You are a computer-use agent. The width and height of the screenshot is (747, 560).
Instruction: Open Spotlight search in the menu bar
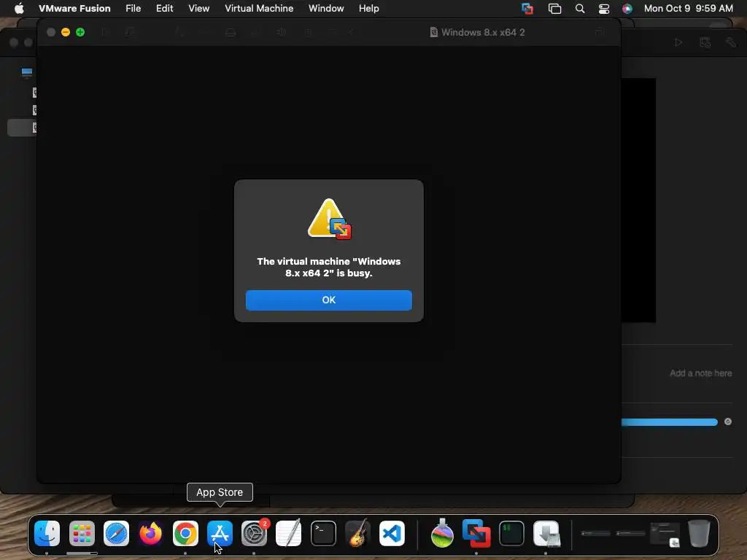(x=580, y=8)
